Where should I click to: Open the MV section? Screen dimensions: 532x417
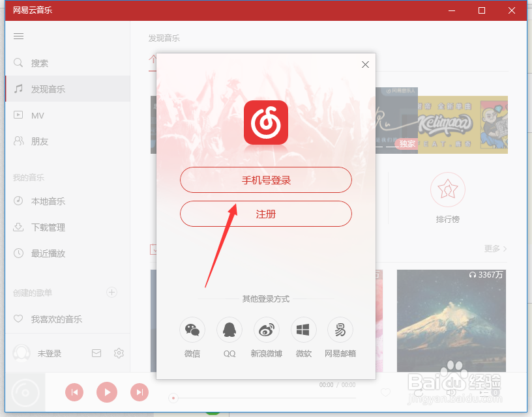click(x=68, y=115)
